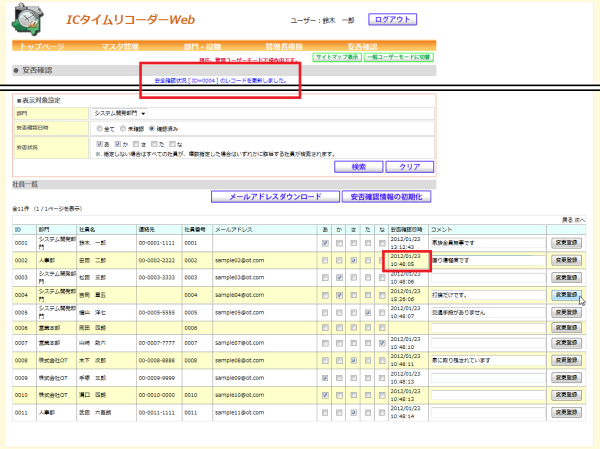Click the blue record-updated message ID=0004
This screenshot has width=600, height=449.
[221, 81]
